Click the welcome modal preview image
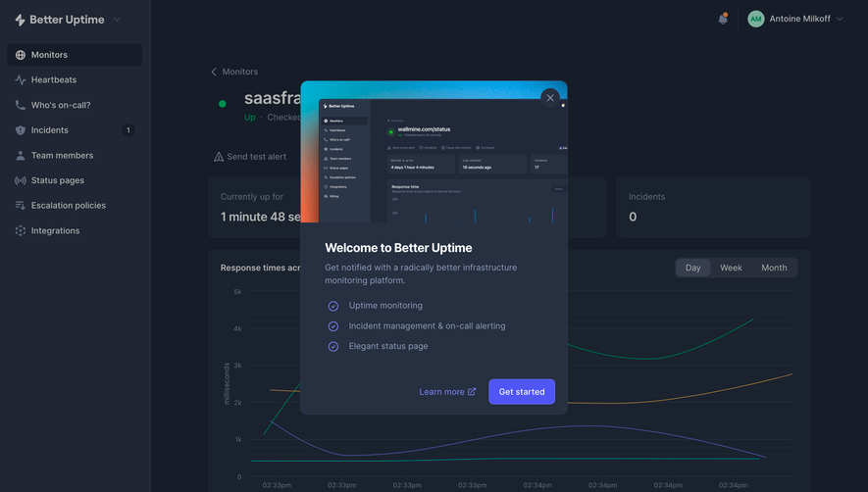 (434, 152)
